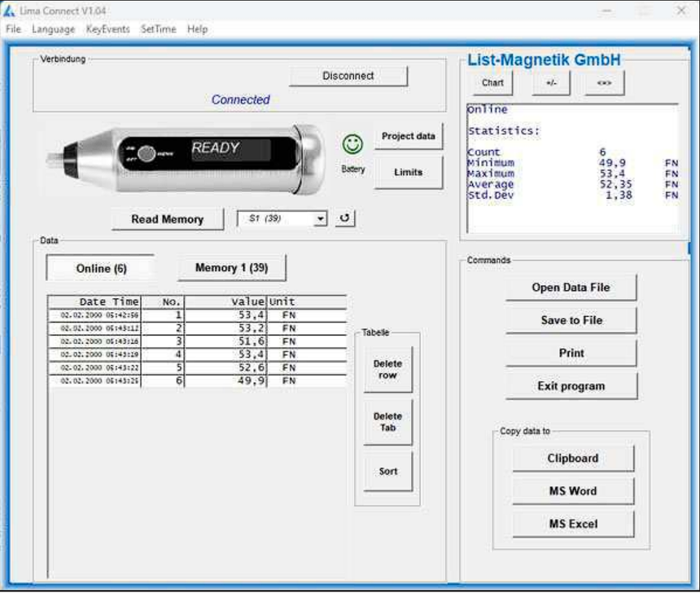
Task: Open the File menu
Action: (x=13, y=29)
